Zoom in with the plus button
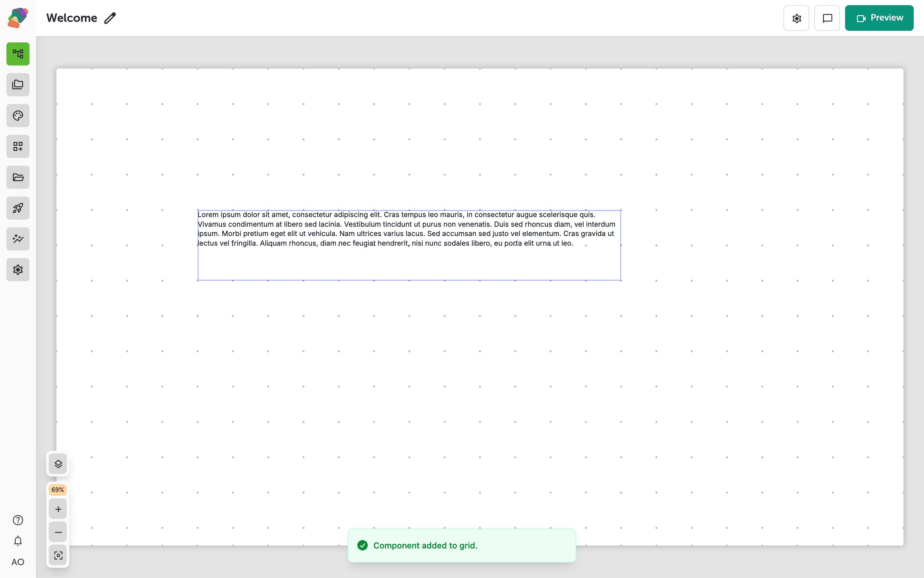Viewport: 924px width, 578px height. 58,509
